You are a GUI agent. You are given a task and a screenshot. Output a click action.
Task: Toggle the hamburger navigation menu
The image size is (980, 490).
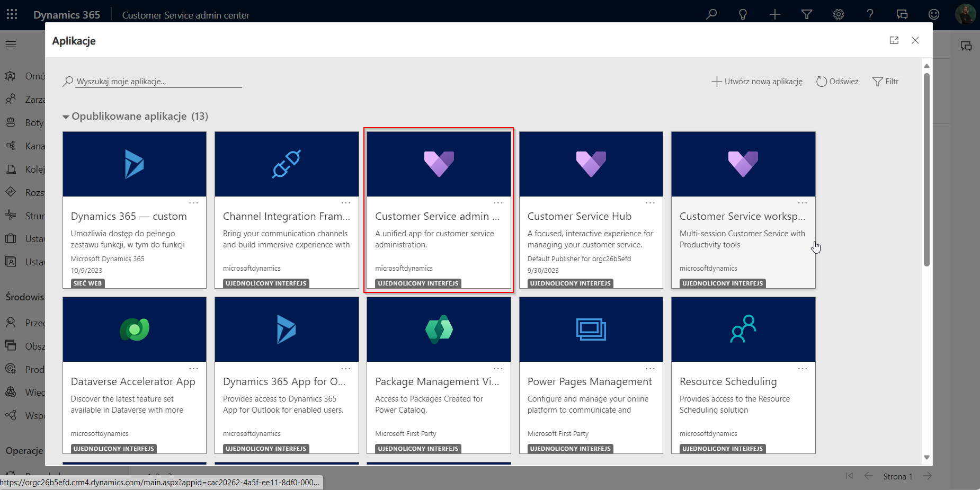pyautogui.click(x=11, y=44)
